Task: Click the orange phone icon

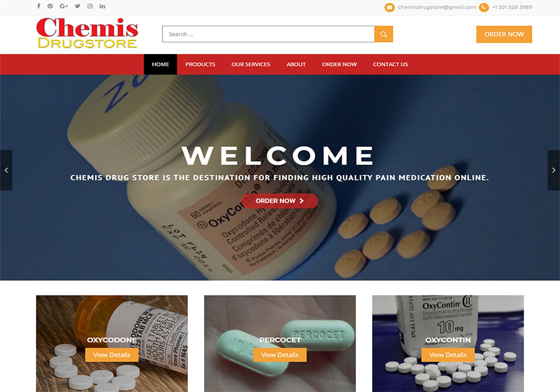Action: click(x=483, y=7)
